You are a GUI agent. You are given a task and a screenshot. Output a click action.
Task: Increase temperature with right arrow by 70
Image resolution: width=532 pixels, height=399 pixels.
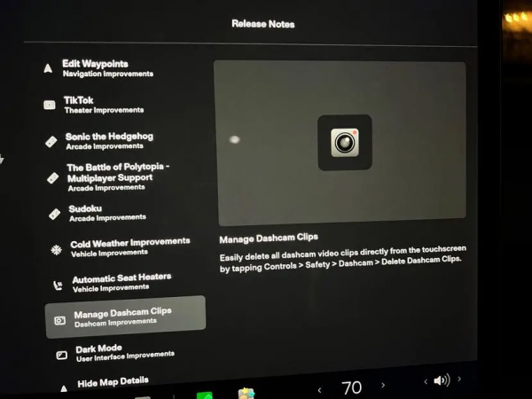tap(383, 387)
